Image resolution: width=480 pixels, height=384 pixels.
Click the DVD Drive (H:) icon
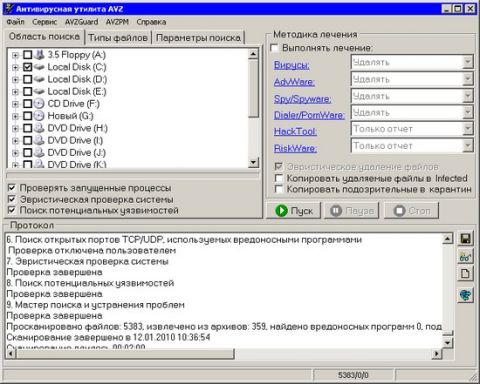click(39, 128)
